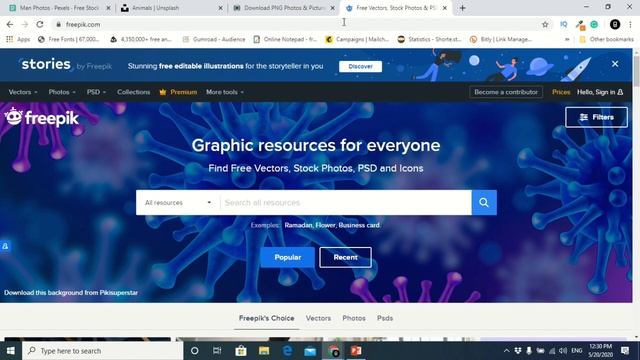
Task: Show hidden bookmarks chevron
Action: [x=567, y=39]
